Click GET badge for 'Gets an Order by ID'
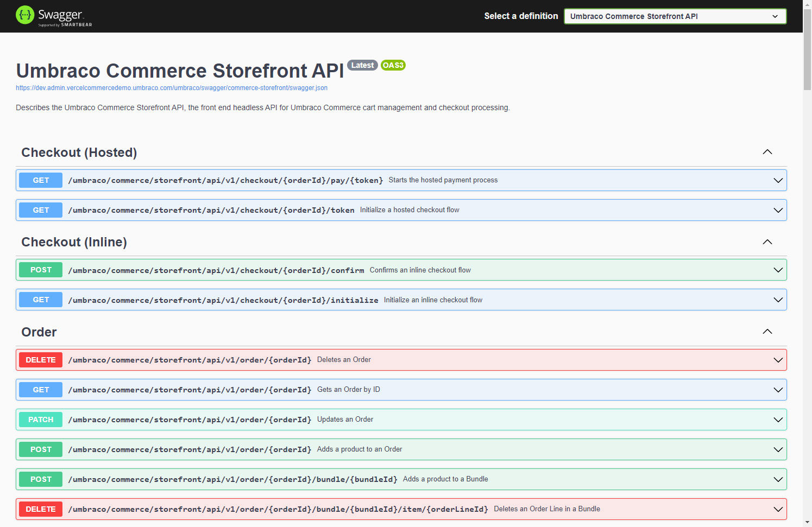This screenshot has width=812, height=527. tap(41, 390)
